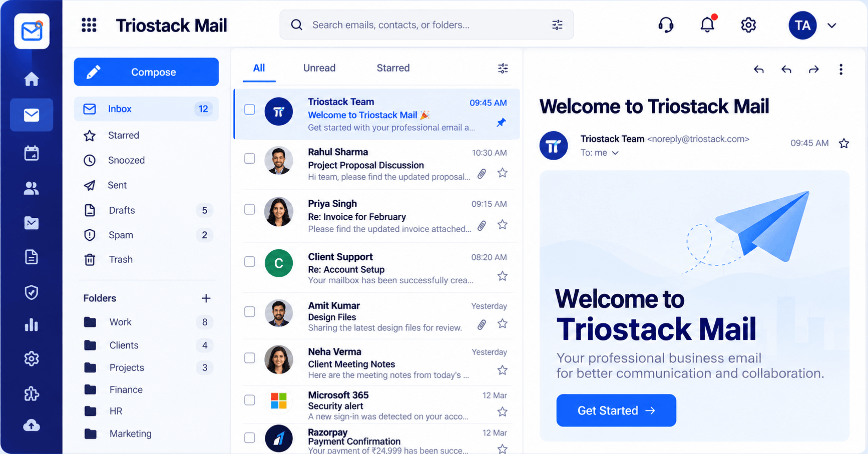The width and height of the screenshot is (868, 454).
Task: Switch to the Starred tab
Action: 393,68
